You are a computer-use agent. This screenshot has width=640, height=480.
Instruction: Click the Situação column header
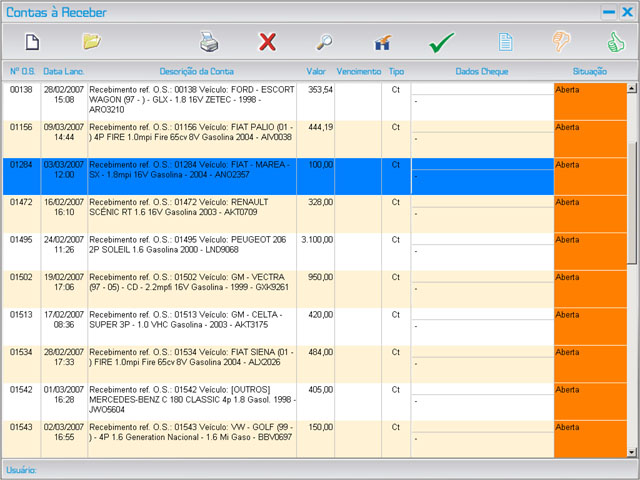590,72
